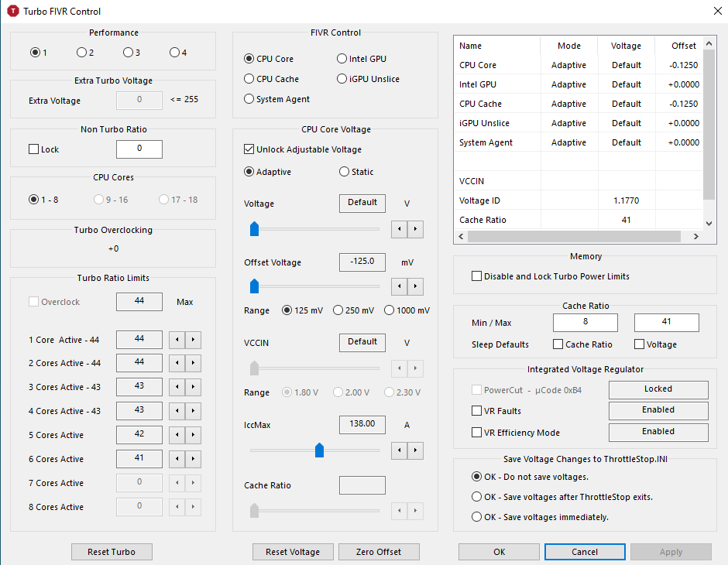Select the System Agent row in voltage table
The width and height of the screenshot is (728, 565).
(x=579, y=142)
